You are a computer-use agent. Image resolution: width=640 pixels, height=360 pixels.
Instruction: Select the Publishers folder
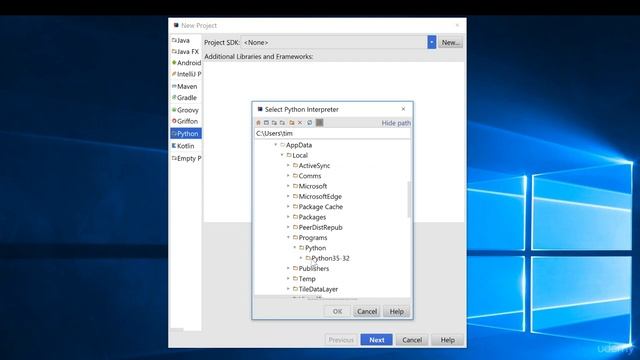311,269
